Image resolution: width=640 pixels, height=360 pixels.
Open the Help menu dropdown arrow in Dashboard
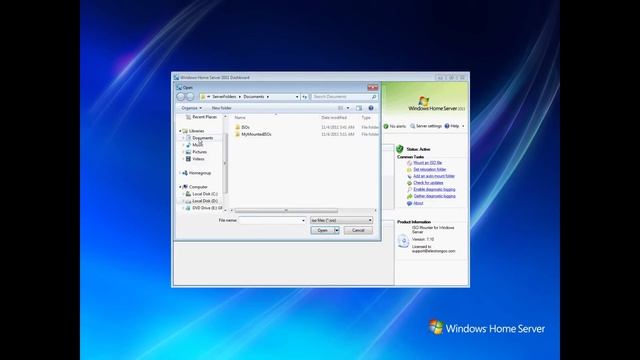pyautogui.click(x=463, y=126)
